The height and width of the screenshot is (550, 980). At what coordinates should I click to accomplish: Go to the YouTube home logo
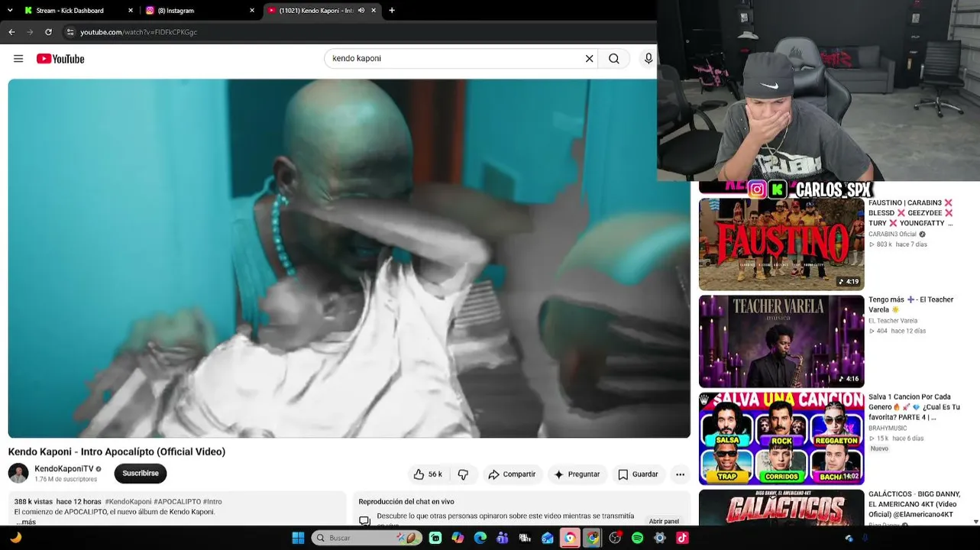pos(60,59)
